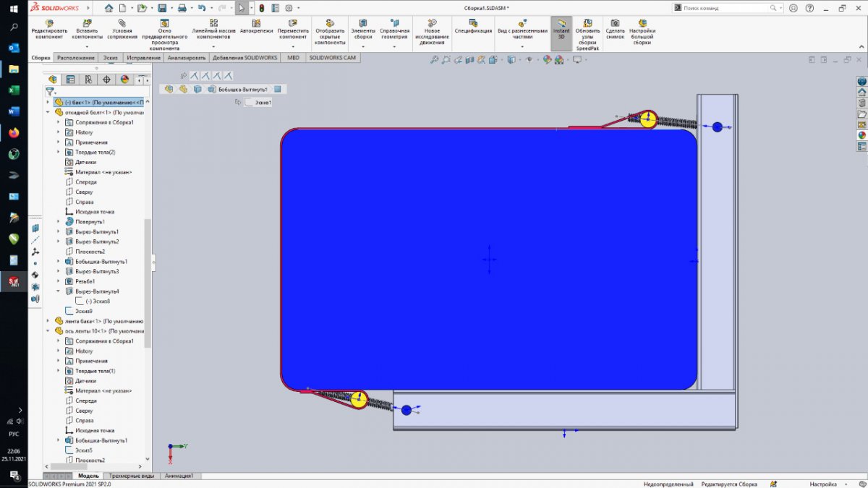This screenshot has height=488, width=868.
Task: Click Обновить узлы сборки SpeedPak
Action: pyautogui.click(x=587, y=35)
